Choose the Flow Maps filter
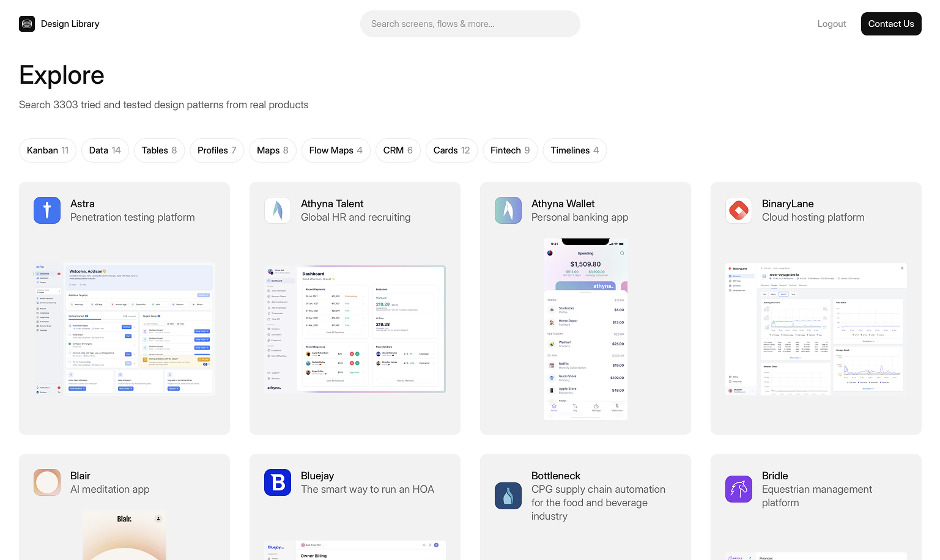The width and height of the screenshot is (940, 560). 336,150
